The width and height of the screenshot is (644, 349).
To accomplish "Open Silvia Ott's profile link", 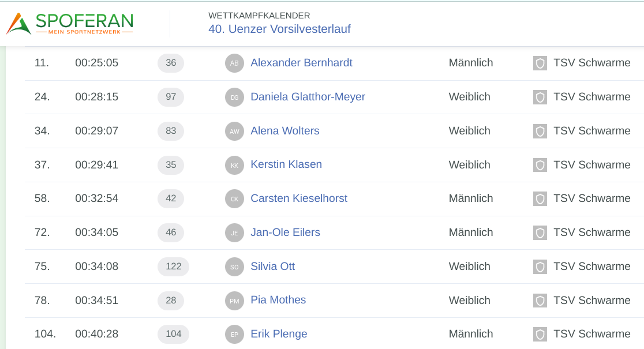I will tap(272, 267).
